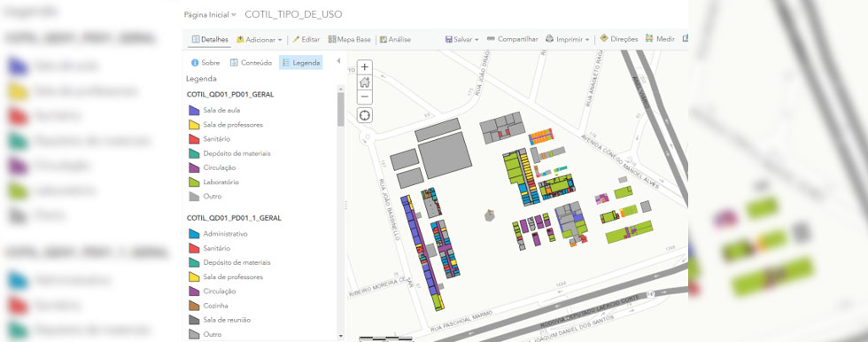This screenshot has height=342, width=868.
Task: Click the Laboratório green legend swatch
Action: 194,182
